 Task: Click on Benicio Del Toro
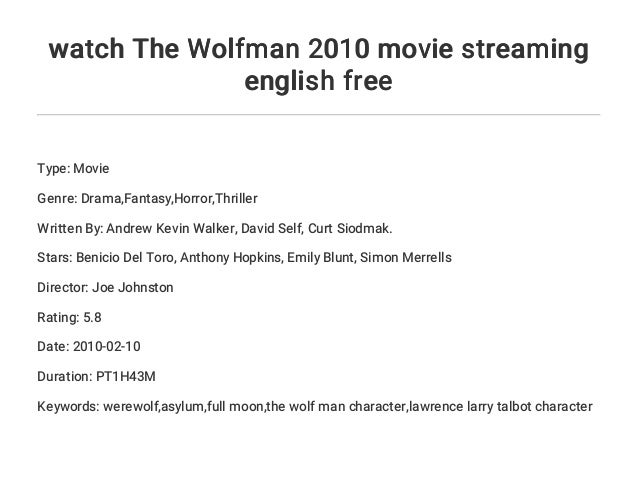125,258
